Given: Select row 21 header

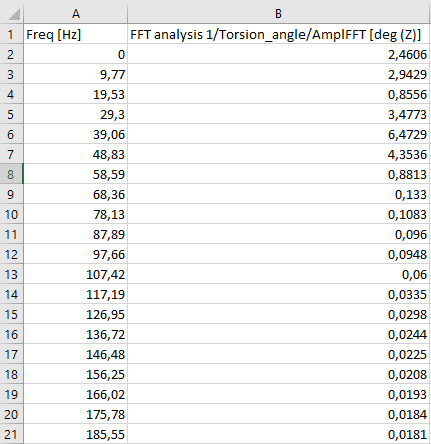Looking at the screenshot, I should pos(11,434).
